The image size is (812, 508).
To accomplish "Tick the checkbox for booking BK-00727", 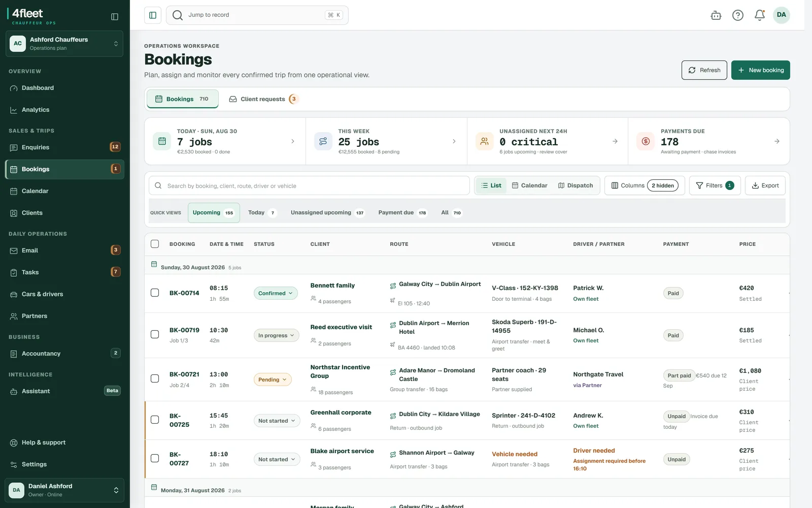I will point(155,458).
